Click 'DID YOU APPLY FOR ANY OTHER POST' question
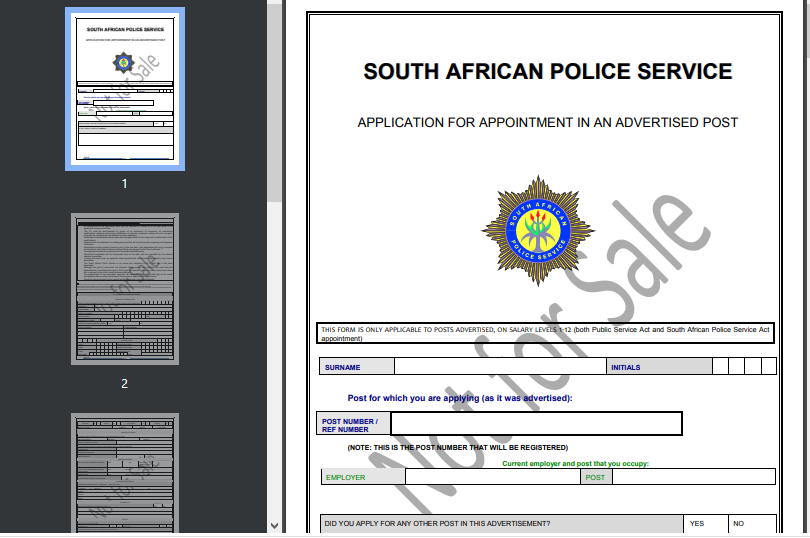Viewport: 810px width, 538px height. pyautogui.click(x=437, y=524)
